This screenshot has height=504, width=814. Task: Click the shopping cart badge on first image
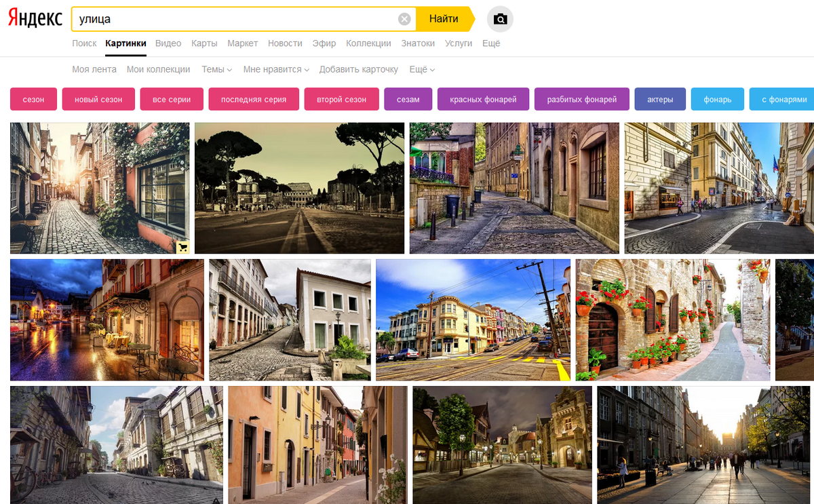click(x=182, y=247)
